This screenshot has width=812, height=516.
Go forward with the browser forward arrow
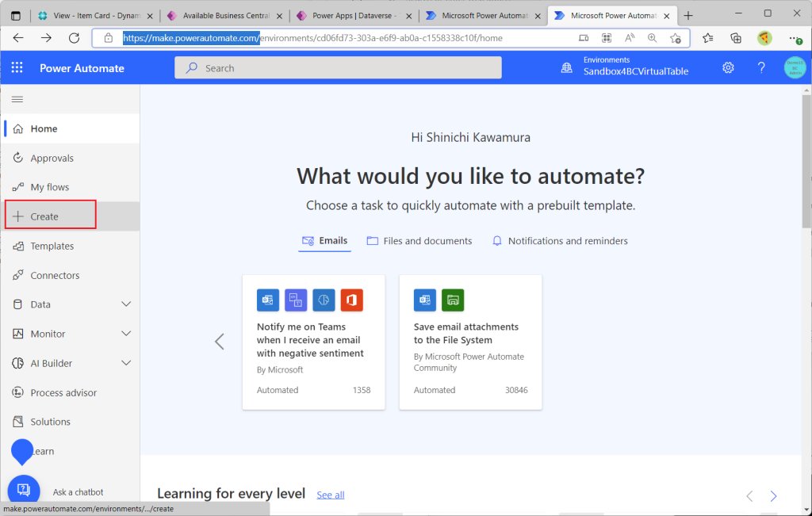tap(47, 38)
